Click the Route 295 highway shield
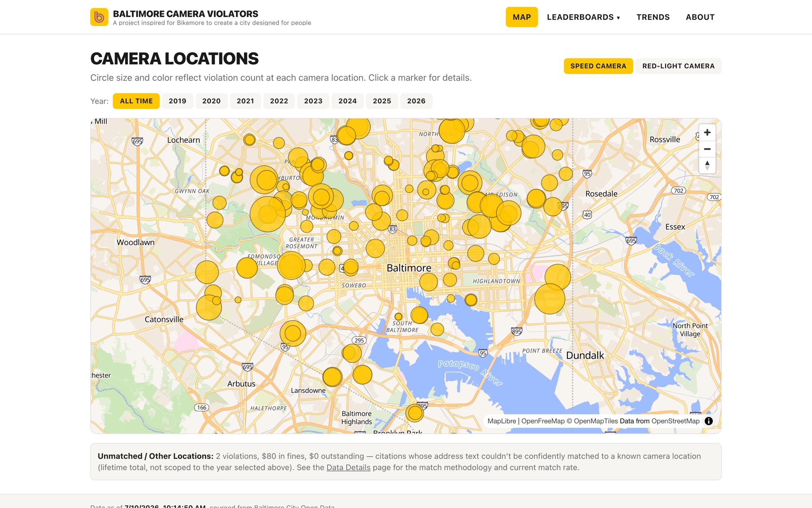Image resolution: width=812 pixels, height=508 pixels. (359, 341)
